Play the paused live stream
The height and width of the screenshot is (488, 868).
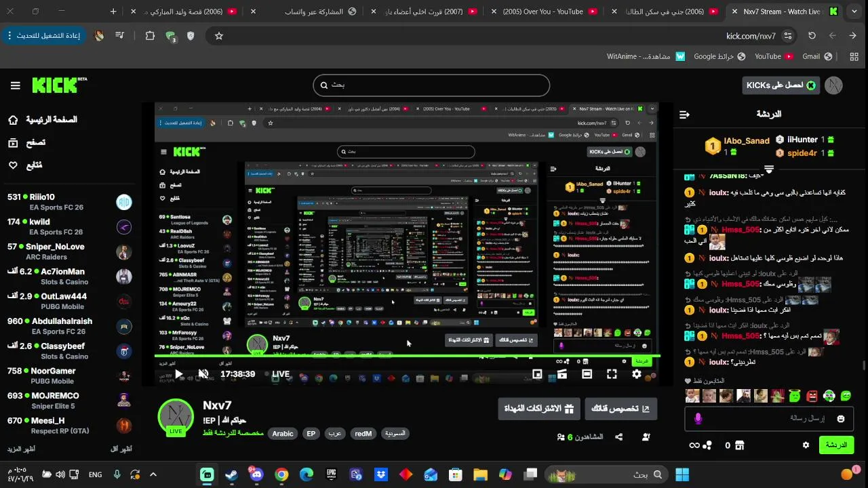tap(178, 374)
